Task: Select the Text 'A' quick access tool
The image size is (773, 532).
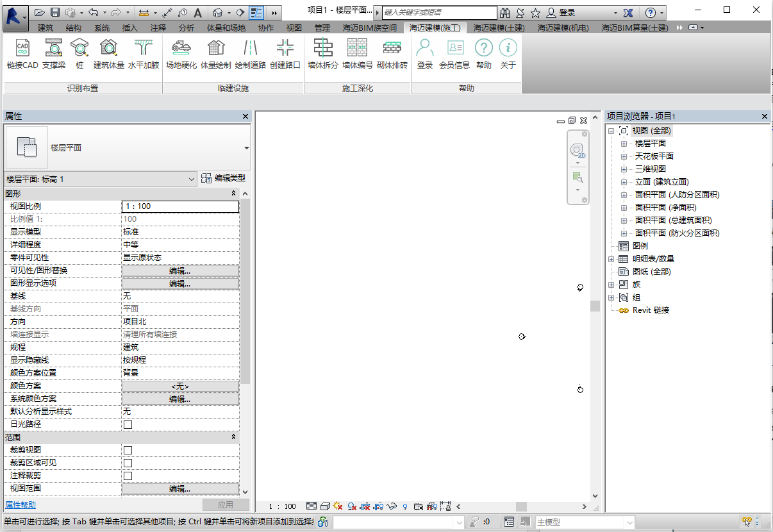Action: (x=197, y=12)
